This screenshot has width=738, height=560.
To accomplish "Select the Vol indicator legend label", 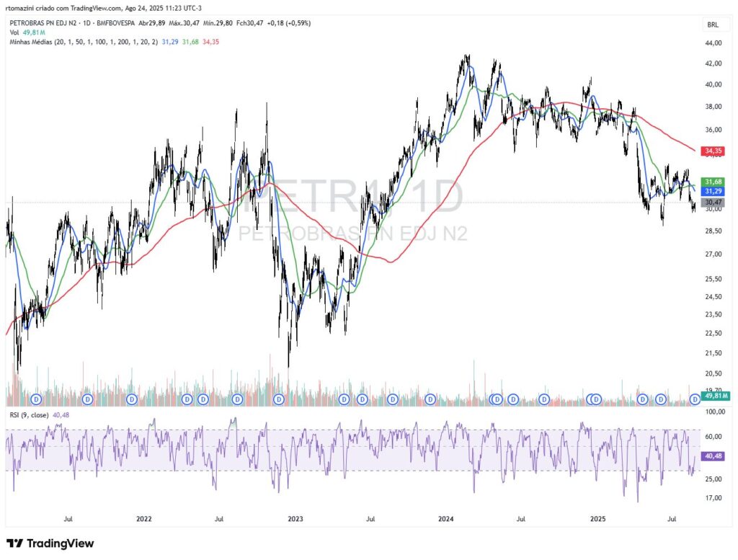I will pyautogui.click(x=14, y=32).
